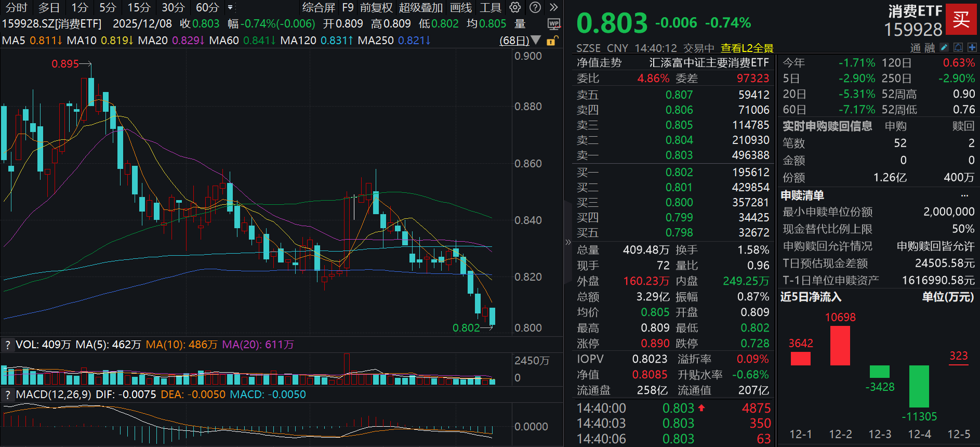This screenshot has height=447, width=980.
Task: Click the help question mark icon
Action: (535, 7)
